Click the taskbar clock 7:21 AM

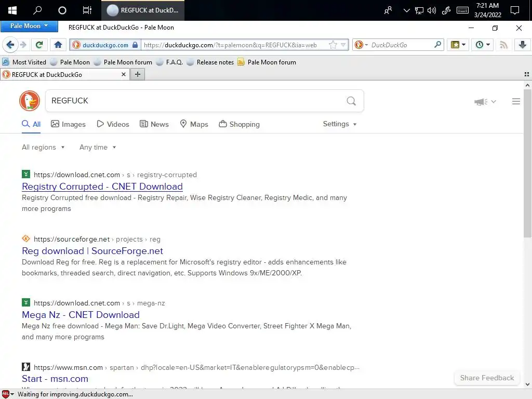tap(487, 10)
